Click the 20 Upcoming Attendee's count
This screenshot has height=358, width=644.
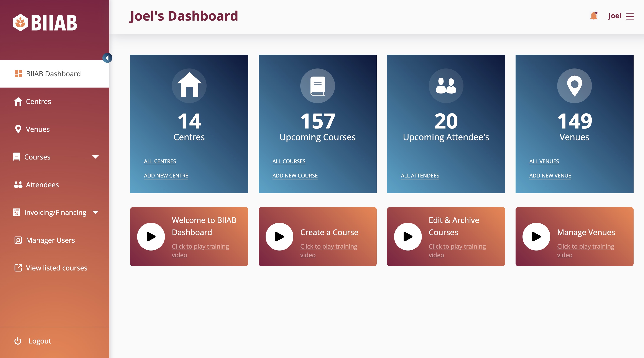446,121
